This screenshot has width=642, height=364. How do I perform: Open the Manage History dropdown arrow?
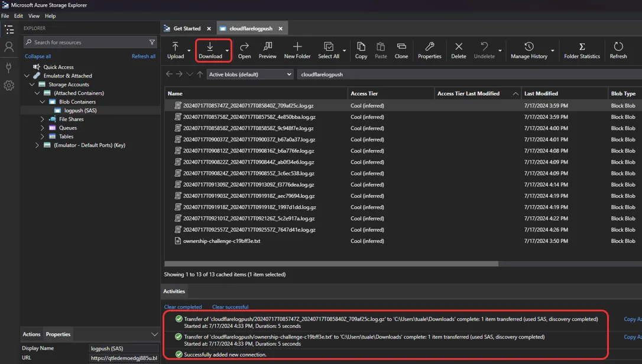[552, 51]
